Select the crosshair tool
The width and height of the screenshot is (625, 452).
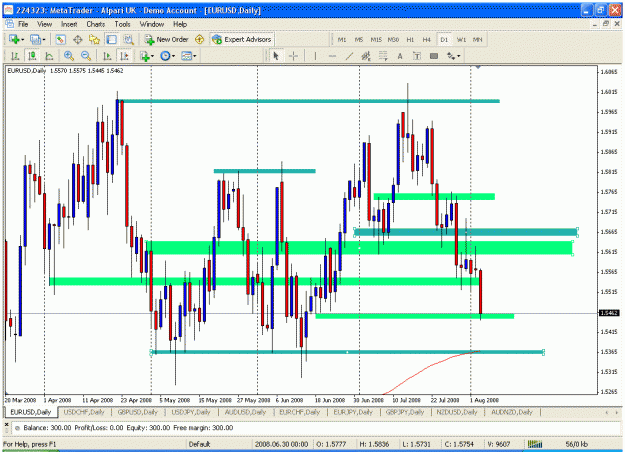[293, 56]
